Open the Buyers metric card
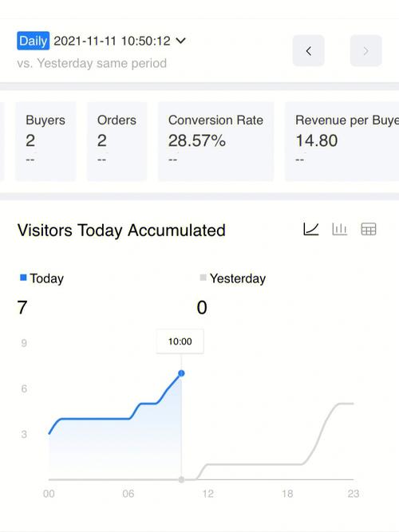The width and height of the screenshot is (399, 532). click(x=45, y=141)
